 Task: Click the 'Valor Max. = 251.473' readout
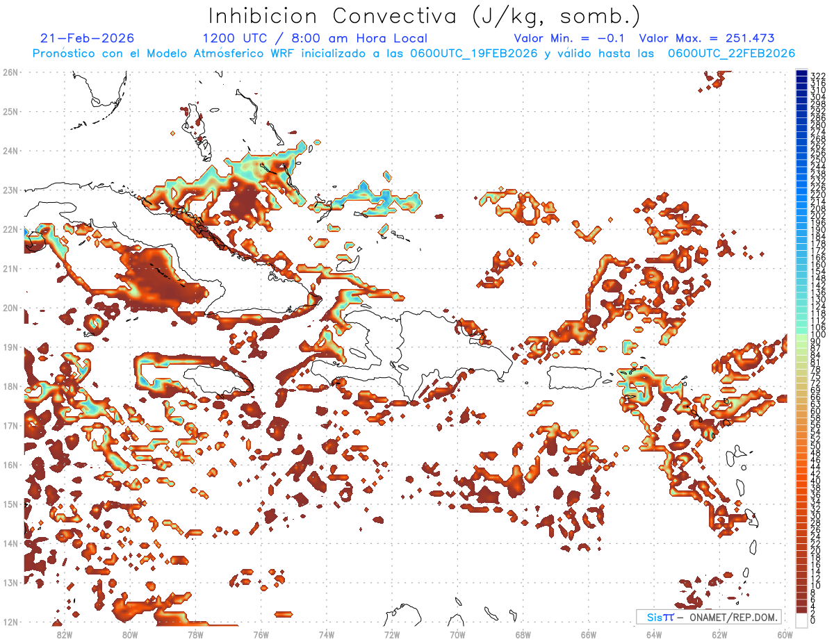coord(706,38)
